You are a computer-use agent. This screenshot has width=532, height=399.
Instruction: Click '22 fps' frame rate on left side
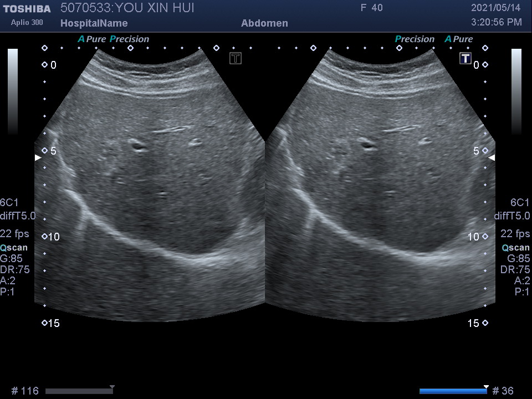tap(14, 233)
